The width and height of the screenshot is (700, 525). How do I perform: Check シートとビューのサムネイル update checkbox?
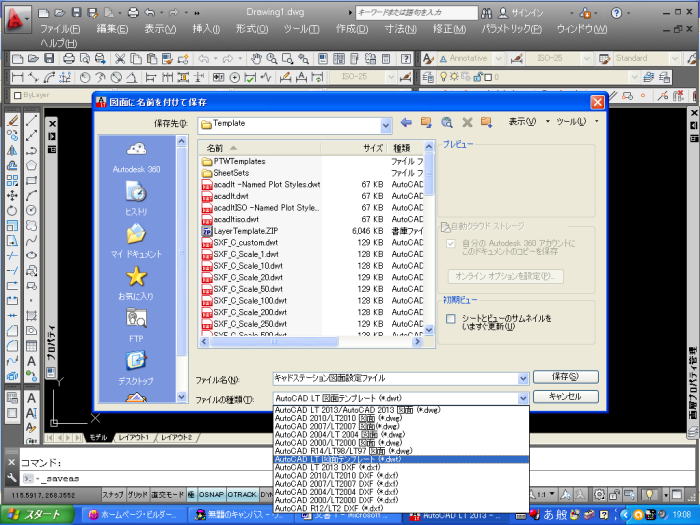click(451, 319)
